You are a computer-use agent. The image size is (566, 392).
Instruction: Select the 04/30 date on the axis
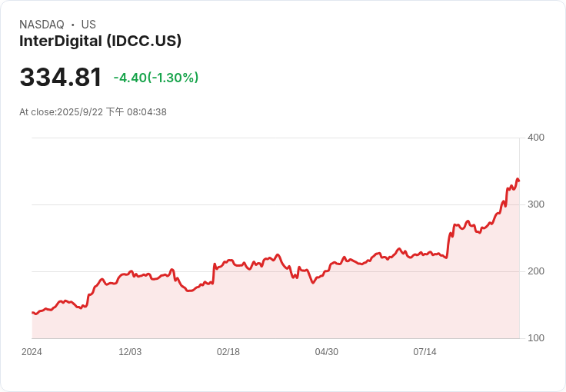click(327, 352)
